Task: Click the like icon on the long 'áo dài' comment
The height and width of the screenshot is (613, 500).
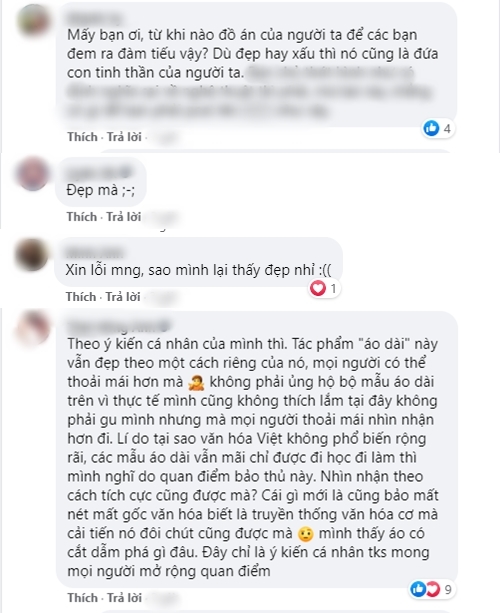Action: point(418,589)
